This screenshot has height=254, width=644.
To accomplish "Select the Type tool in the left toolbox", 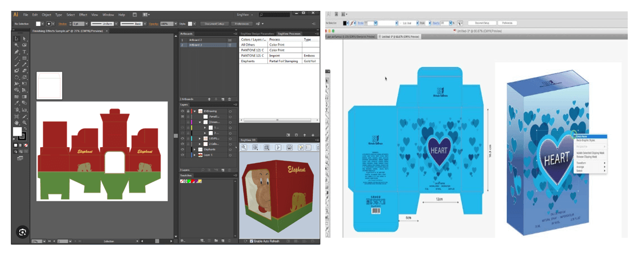I will [25, 52].
